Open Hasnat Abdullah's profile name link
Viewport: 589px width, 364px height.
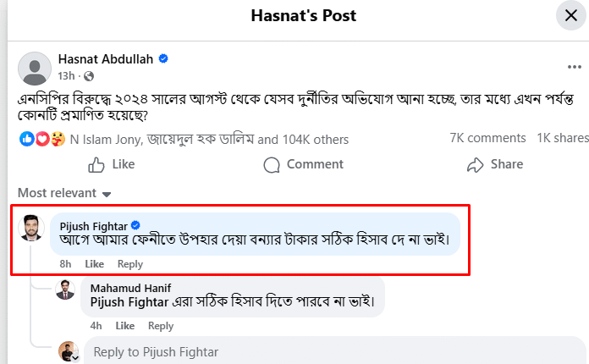point(107,58)
